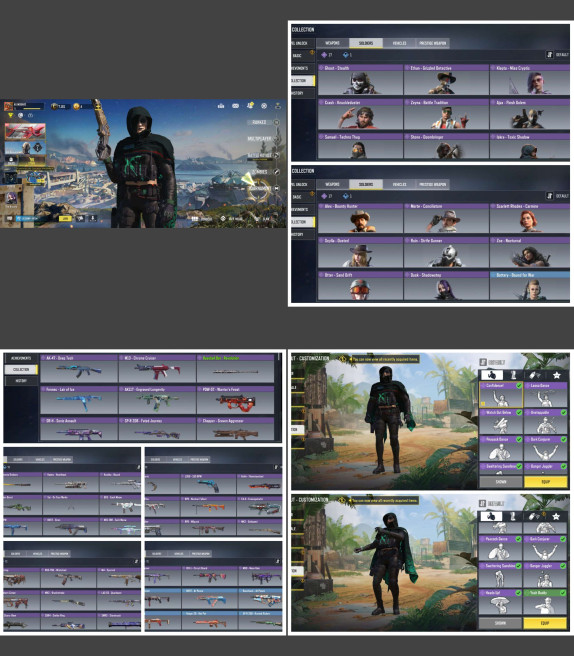Open Default loadout selector in Heads Up panel
574x656 pixels.
492,503
